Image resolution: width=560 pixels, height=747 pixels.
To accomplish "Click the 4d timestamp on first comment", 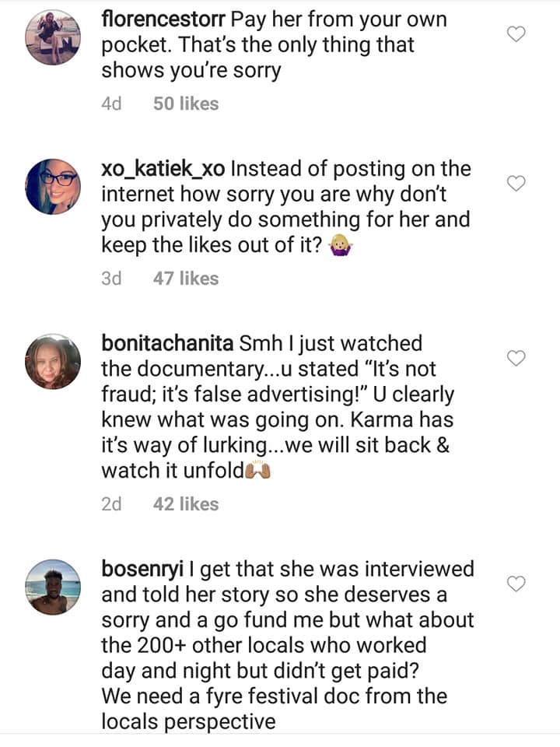I will tap(112, 103).
